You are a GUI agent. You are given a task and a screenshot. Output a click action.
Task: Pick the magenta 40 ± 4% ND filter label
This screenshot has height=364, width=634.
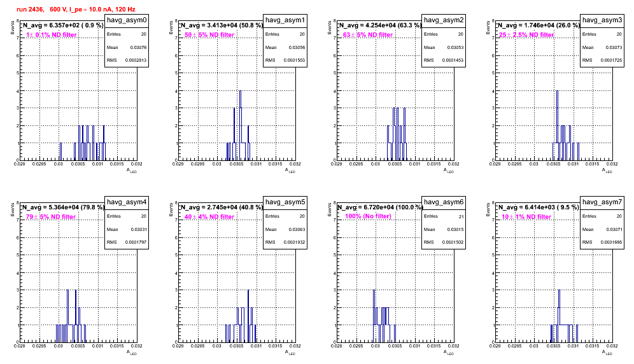[209, 217]
